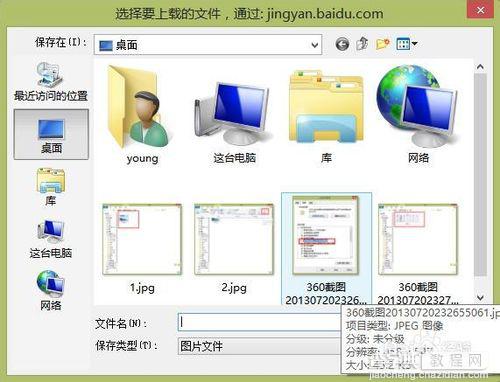Expand the 保存在 location dropdown
This screenshot has height=382, width=500.
pyautogui.click(x=314, y=45)
